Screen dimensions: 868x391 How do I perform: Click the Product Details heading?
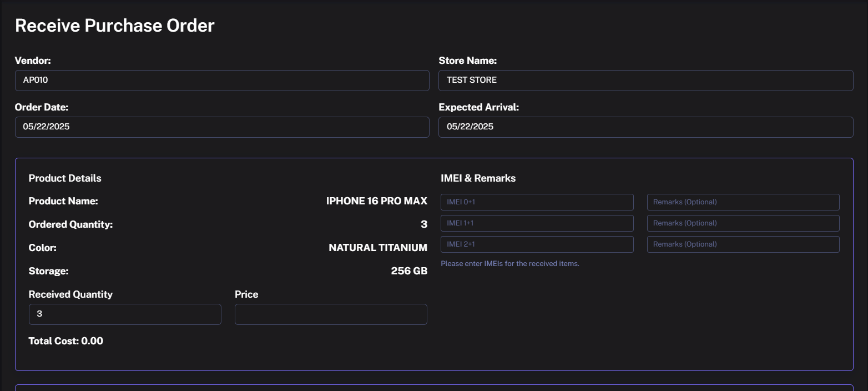[x=65, y=178]
